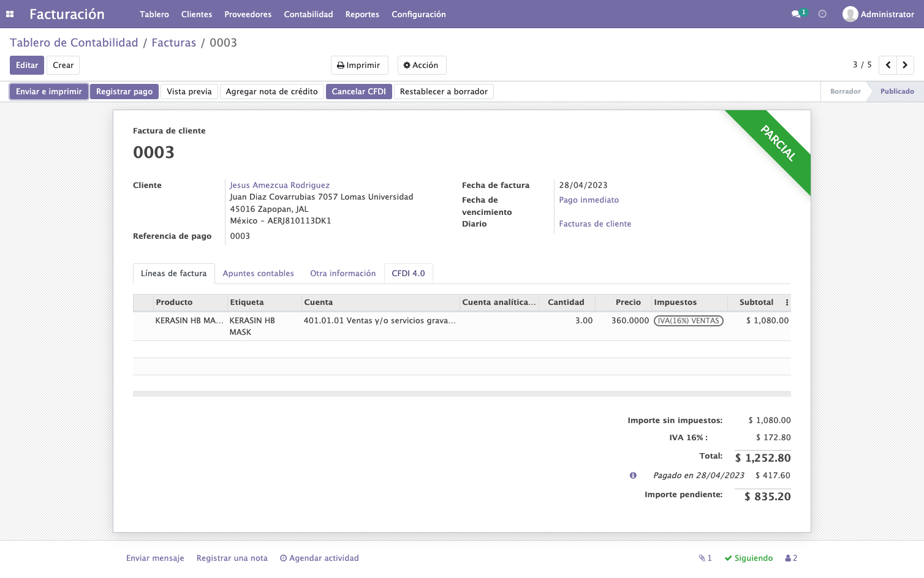
Task: Open the Contabilidad menu
Action: [x=308, y=14]
